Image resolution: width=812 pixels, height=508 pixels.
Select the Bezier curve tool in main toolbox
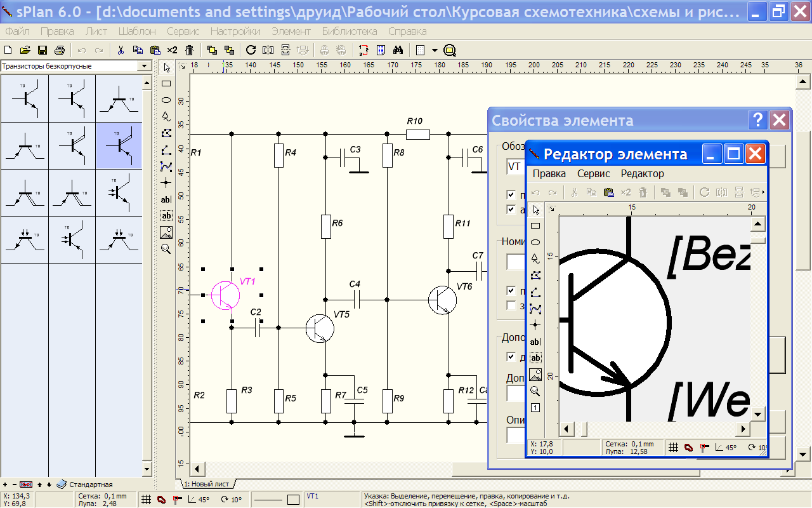(166, 166)
